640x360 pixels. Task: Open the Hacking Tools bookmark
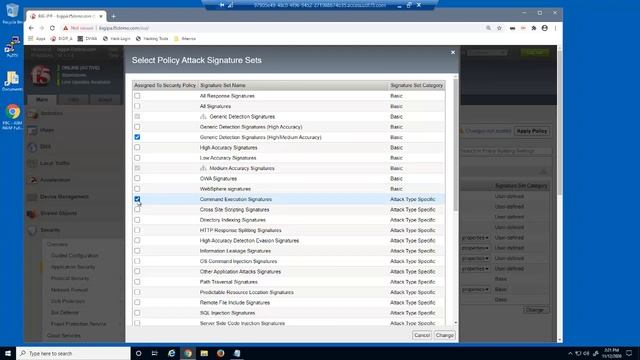[152, 38]
